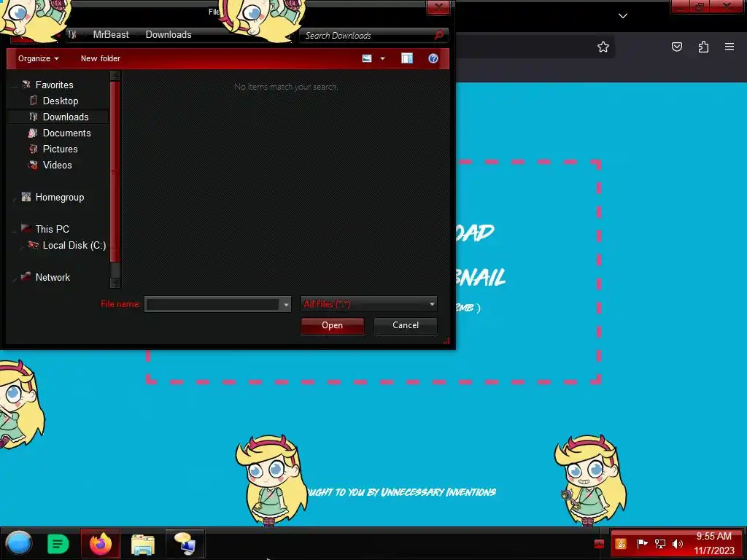Click the Homegroup icon
747x560 pixels.
(x=26, y=197)
